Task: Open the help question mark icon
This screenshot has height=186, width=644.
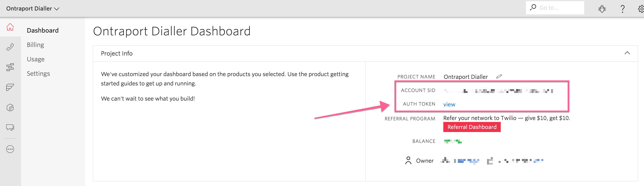Action: 622,9
